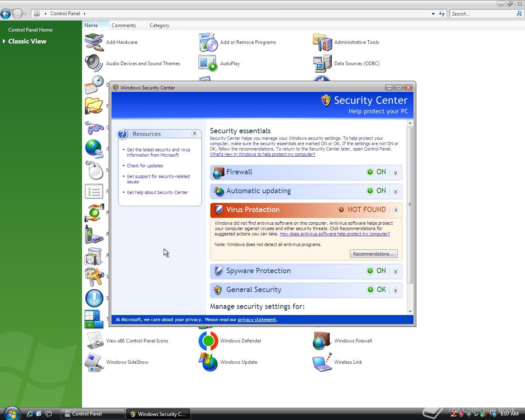Click the taskbar clock showing 8:07 AM
Viewport: 525px width, 420px height.
[509, 414]
